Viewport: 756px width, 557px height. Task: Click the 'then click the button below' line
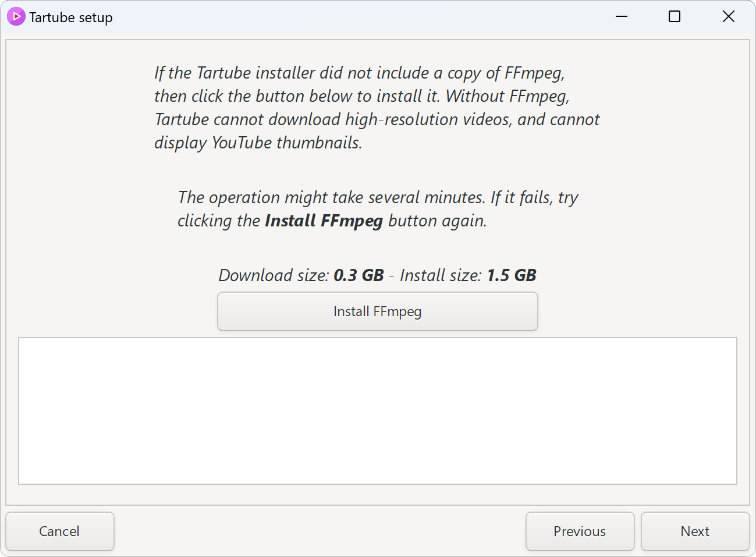tap(361, 96)
